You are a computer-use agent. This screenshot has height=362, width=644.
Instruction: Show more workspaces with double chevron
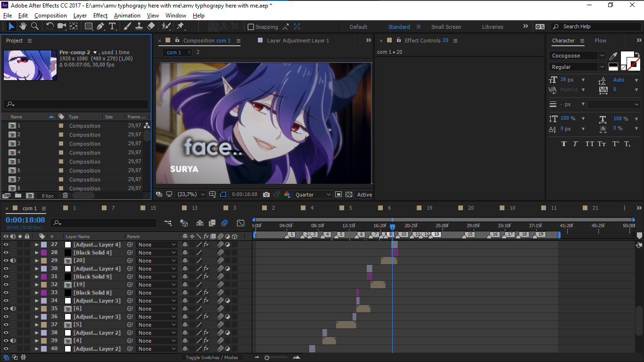pyautogui.click(x=526, y=26)
